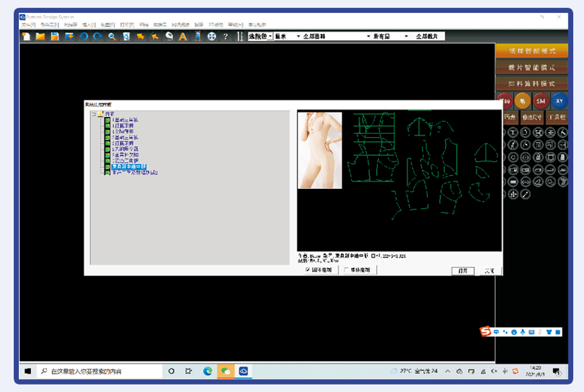The height and width of the screenshot is (392, 584).
Task: Open the 选颜色 color dropdown
Action: click(260, 36)
